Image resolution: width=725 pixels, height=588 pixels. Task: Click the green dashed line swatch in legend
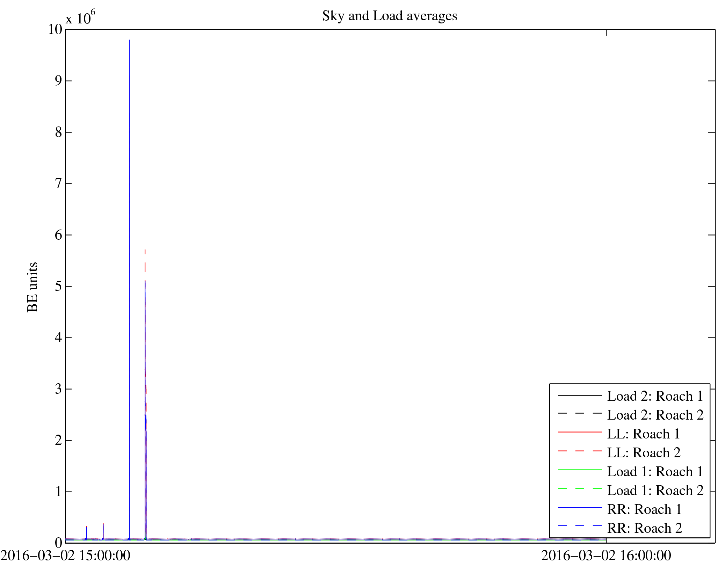click(580, 489)
